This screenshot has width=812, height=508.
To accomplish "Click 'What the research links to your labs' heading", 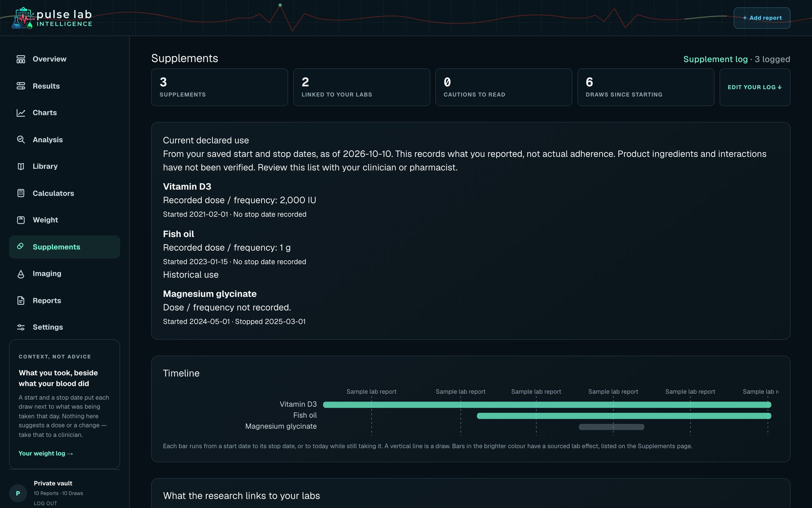I will [242, 496].
